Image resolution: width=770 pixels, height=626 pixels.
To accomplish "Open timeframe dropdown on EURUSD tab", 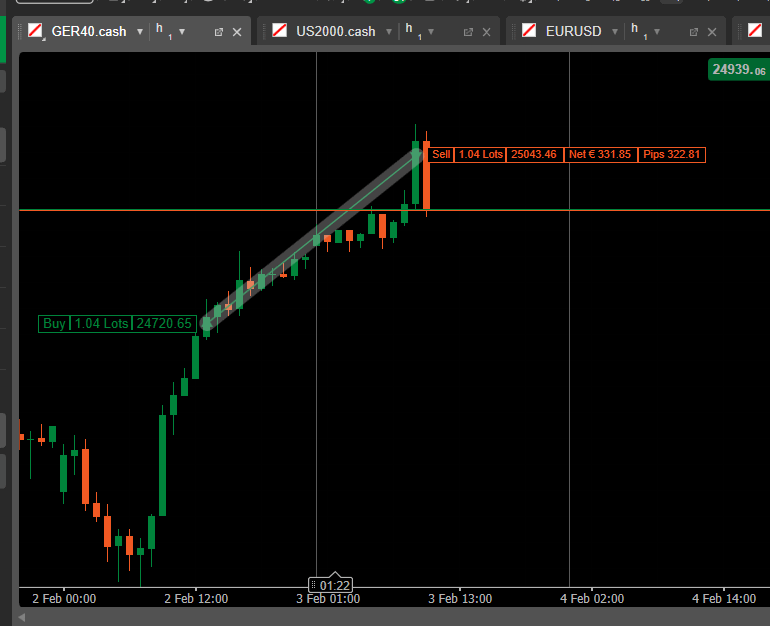I will pos(657,32).
